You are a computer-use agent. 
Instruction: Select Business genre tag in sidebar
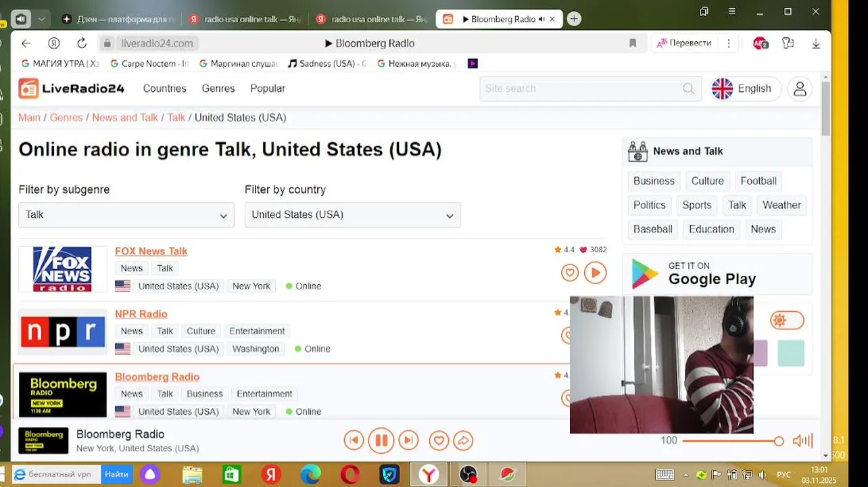654,181
